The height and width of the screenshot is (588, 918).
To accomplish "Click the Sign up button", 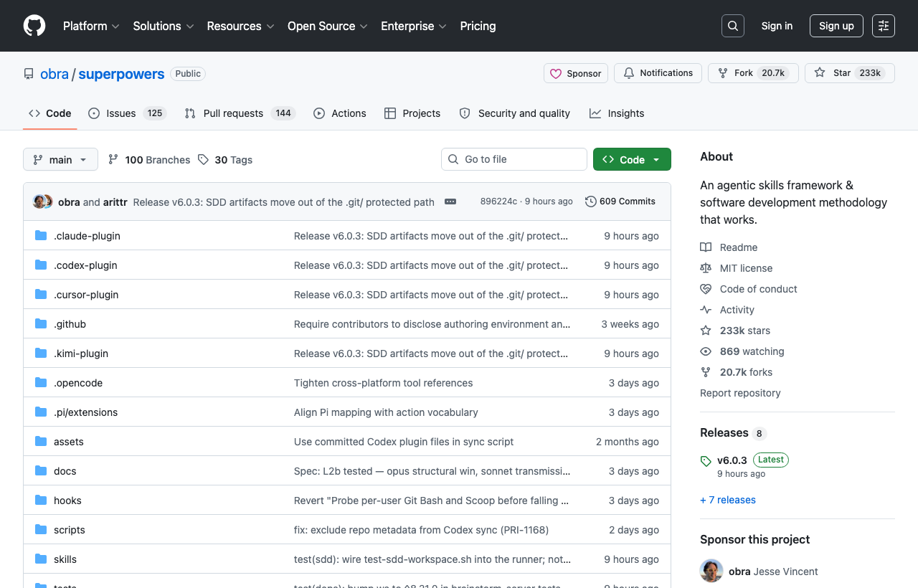I will [x=836, y=26].
